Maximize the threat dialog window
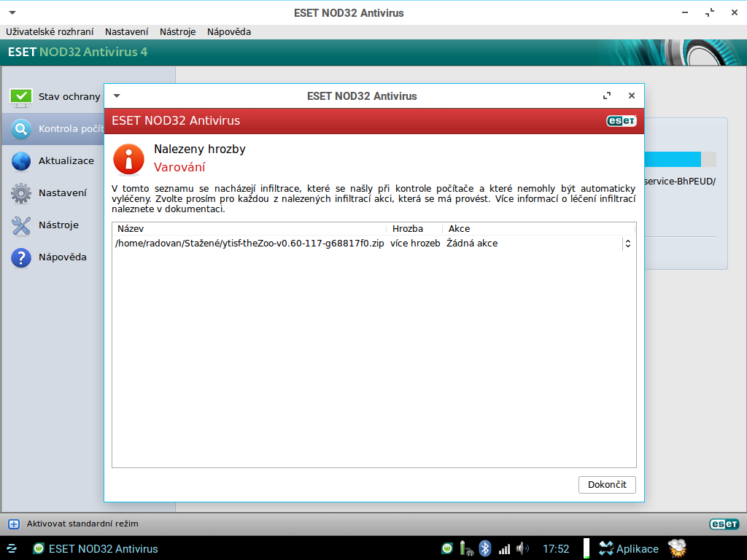The width and height of the screenshot is (747, 560). click(x=607, y=96)
